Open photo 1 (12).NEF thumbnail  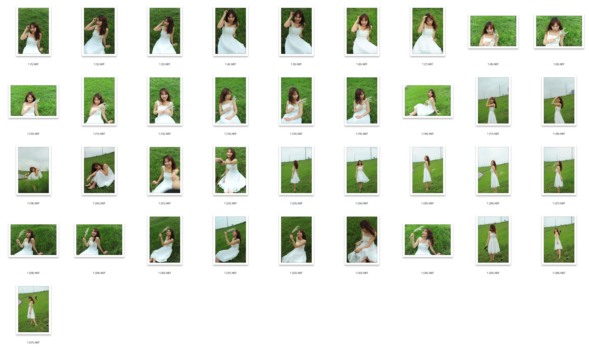[x=165, y=100]
